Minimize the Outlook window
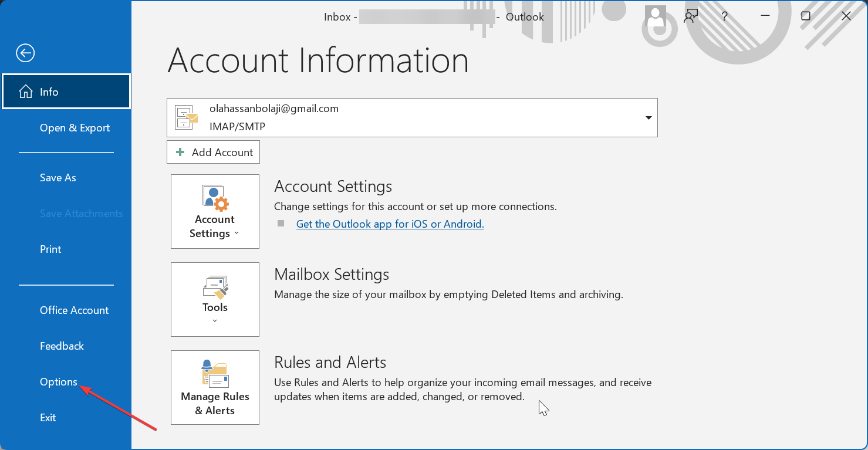The width and height of the screenshot is (868, 450). [x=765, y=16]
